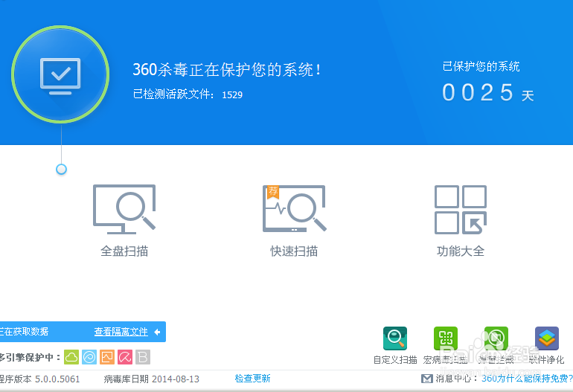Click the 已保护您的系统 label
Viewport: 573px width, 392px height.
tap(481, 66)
